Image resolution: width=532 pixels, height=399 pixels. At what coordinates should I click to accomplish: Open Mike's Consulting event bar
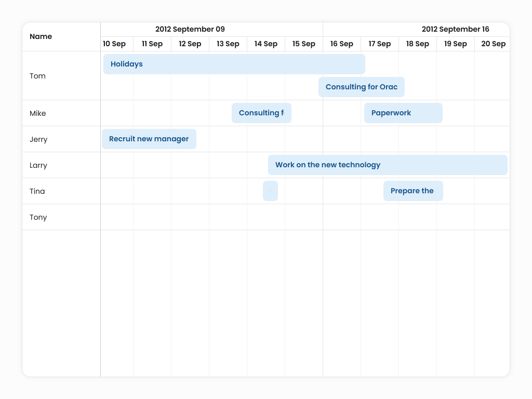pos(261,113)
